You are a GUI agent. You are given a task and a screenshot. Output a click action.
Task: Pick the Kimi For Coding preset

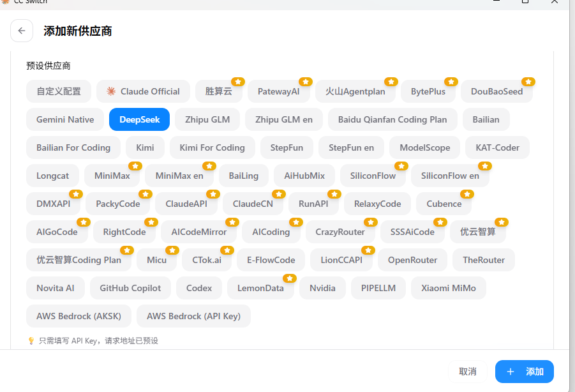pos(212,147)
